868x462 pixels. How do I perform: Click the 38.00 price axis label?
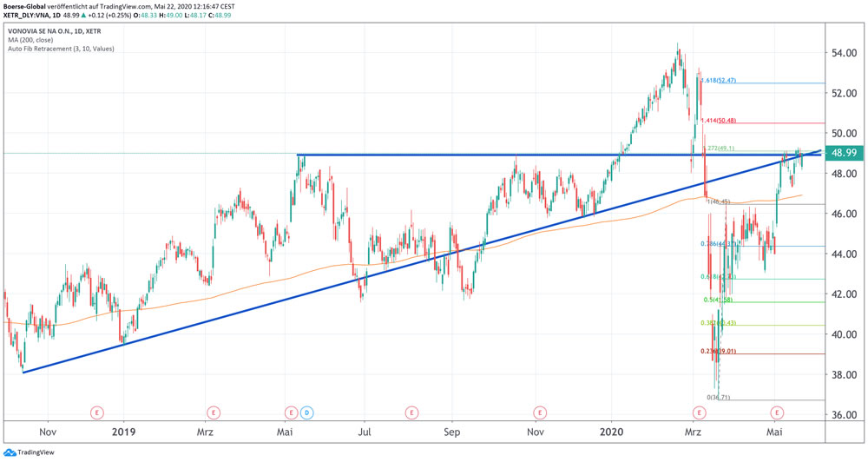[x=844, y=374]
